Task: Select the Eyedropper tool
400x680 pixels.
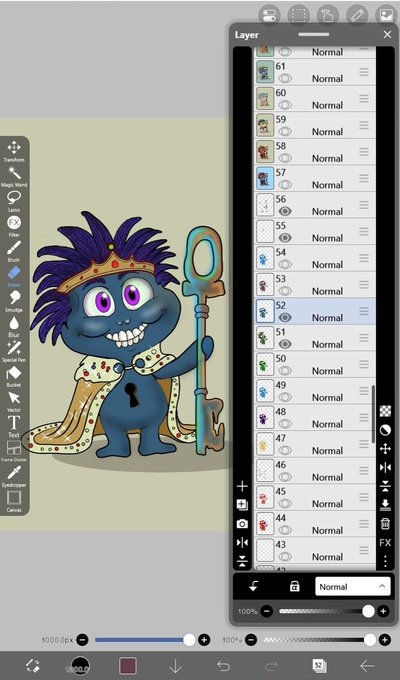Action: (14, 476)
